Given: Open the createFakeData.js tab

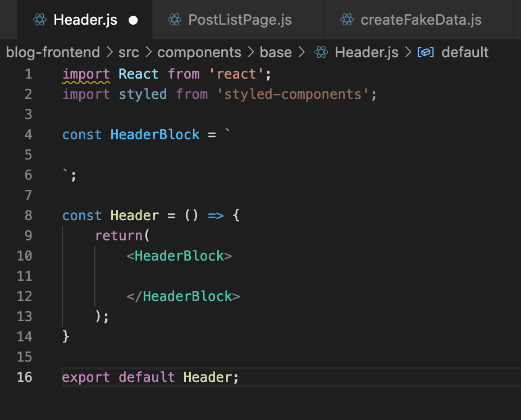Looking at the screenshot, I should (419, 20).
